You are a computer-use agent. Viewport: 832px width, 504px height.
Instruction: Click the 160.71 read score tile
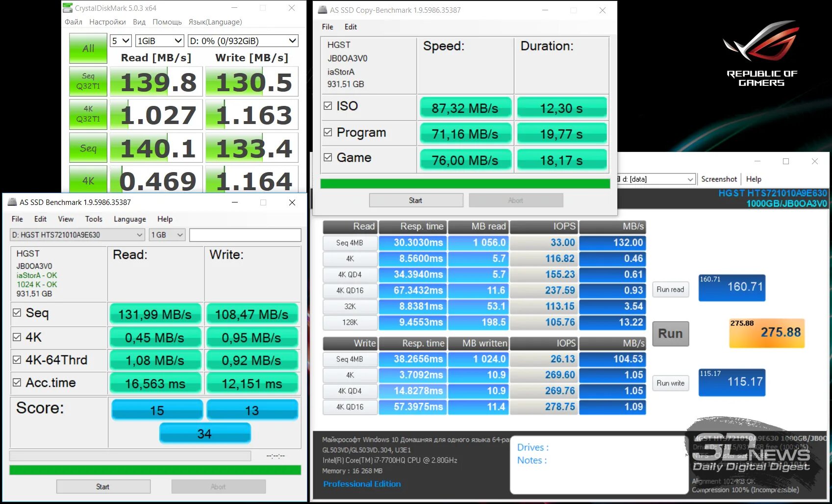[x=731, y=287]
